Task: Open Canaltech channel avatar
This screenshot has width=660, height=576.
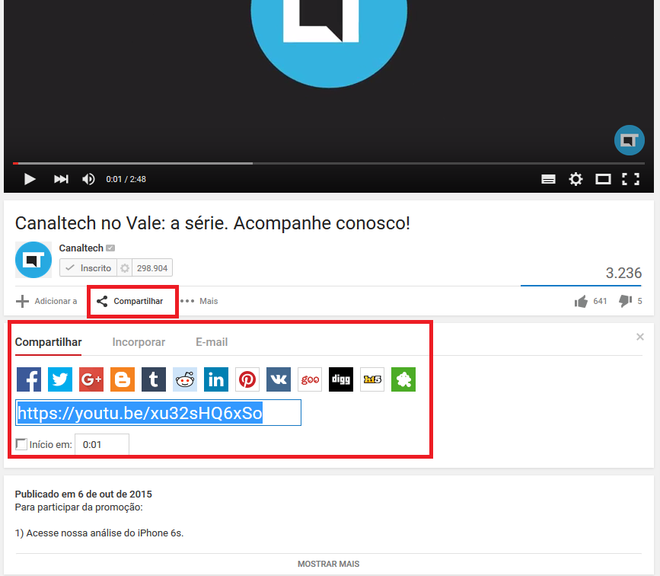Action: point(33,260)
